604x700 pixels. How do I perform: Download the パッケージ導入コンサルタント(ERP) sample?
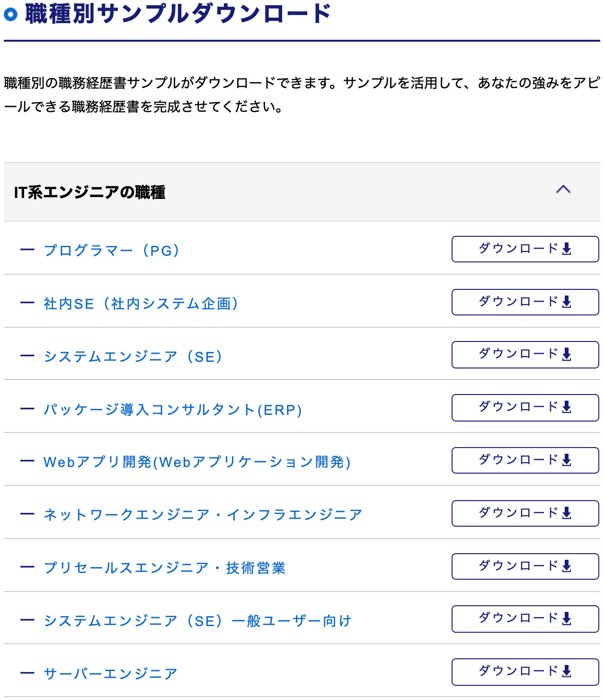coord(525,407)
